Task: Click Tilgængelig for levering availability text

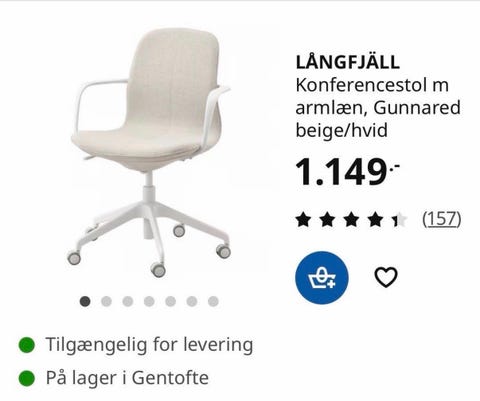Action: (149, 345)
